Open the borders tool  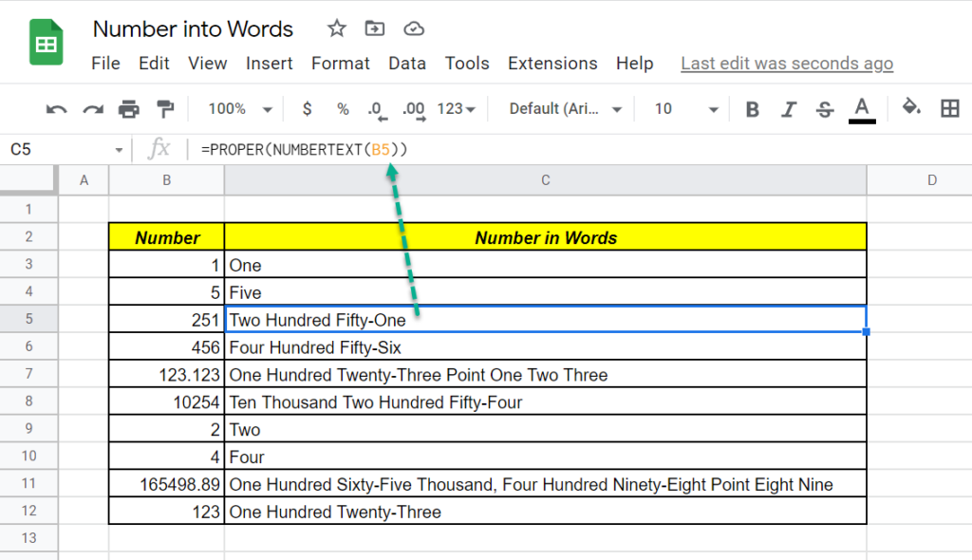(x=949, y=108)
